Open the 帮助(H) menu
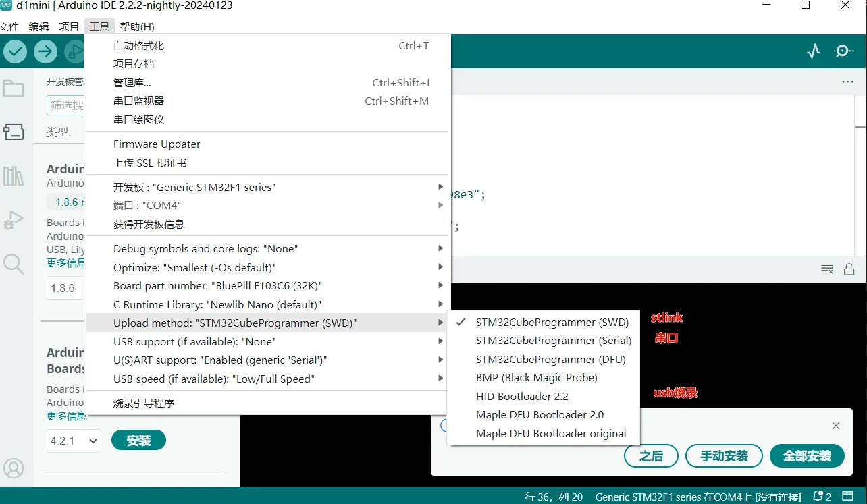This screenshot has height=504, width=867. point(137,26)
